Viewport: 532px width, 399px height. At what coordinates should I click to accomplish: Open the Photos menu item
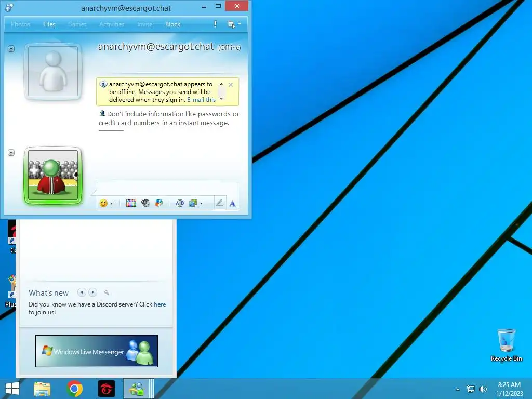(21, 24)
